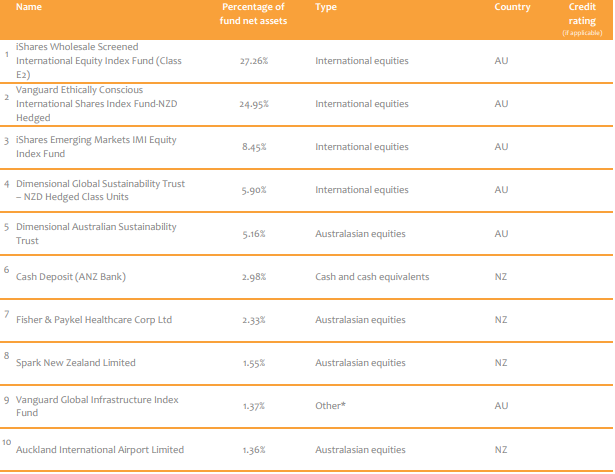This screenshot has width=615, height=474.
Task: Select 'Fisher & Paykel Healthcare Corp Ltd'
Action: pos(94,320)
